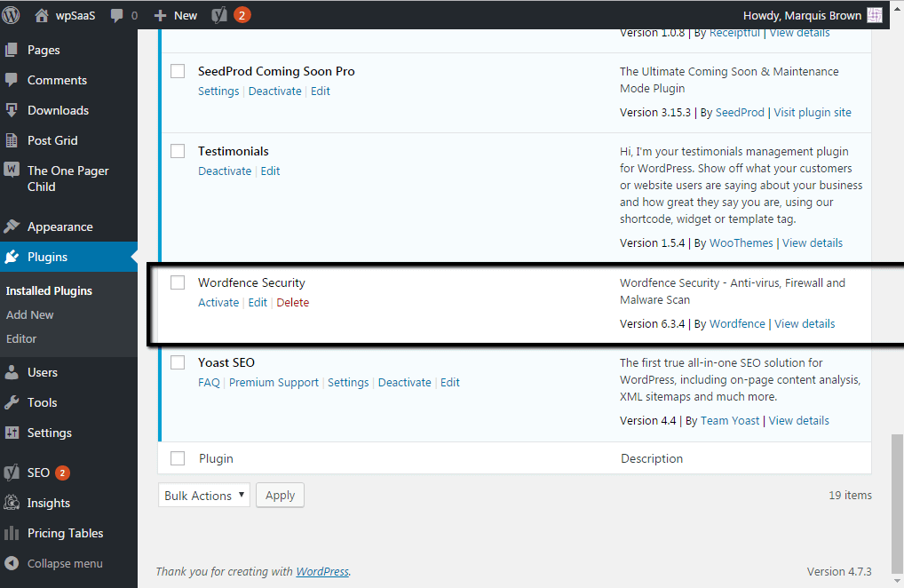The height and width of the screenshot is (588, 904).
Task: Click the Settings sliders icon
Action: [x=12, y=433]
